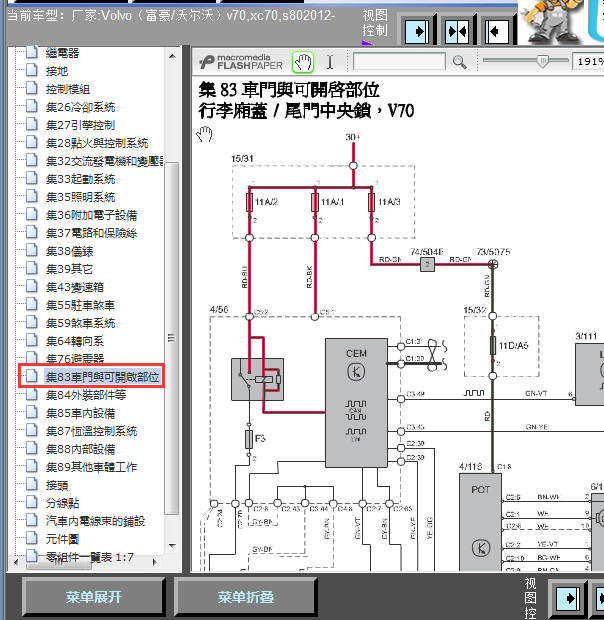Open 集28點火與控制系統 in the tree
604x620 pixels.
(97, 143)
